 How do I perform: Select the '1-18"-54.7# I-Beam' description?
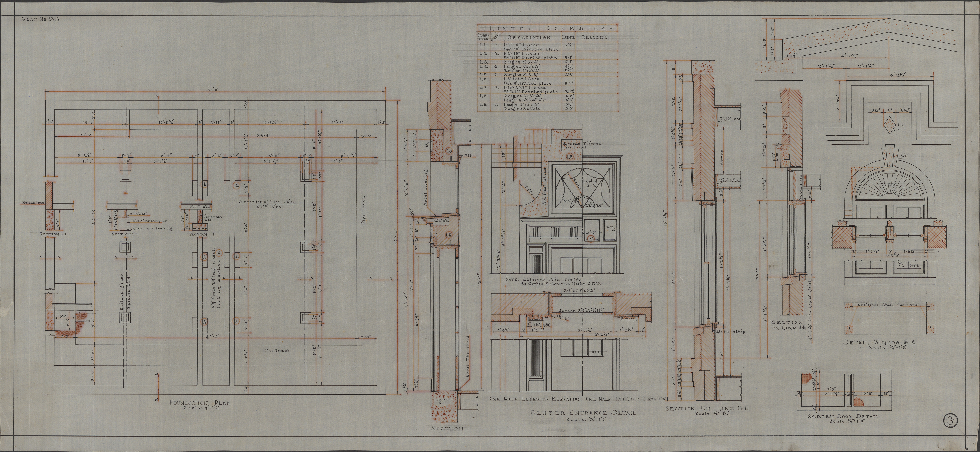tap(525, 88)
